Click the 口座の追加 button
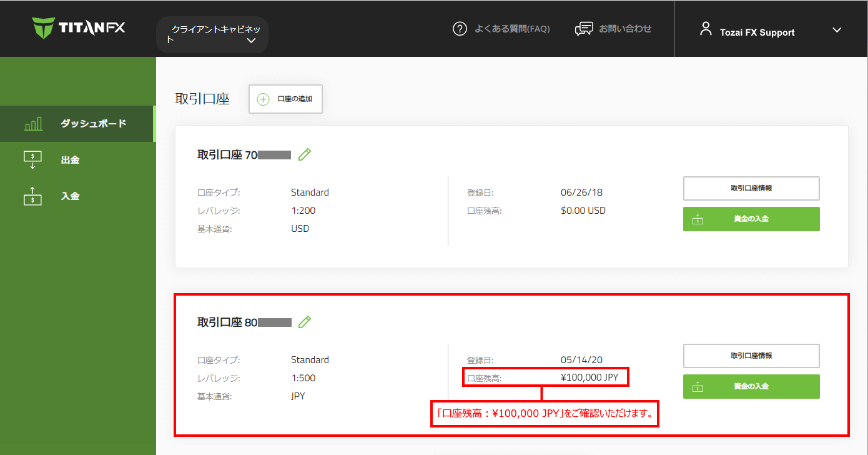Viewport: 868px width, 455px height. (x=285, y=99)
